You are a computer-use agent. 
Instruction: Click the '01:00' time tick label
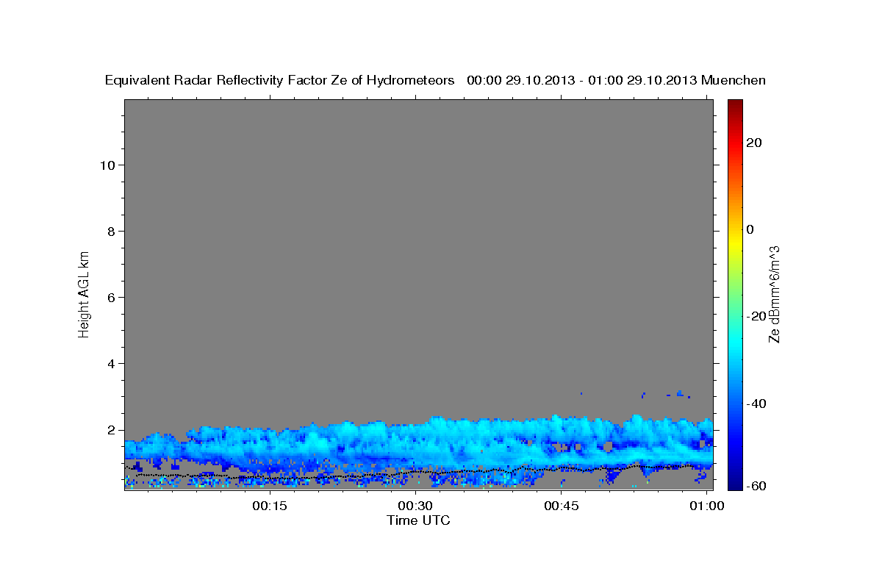tap(707, 506)
